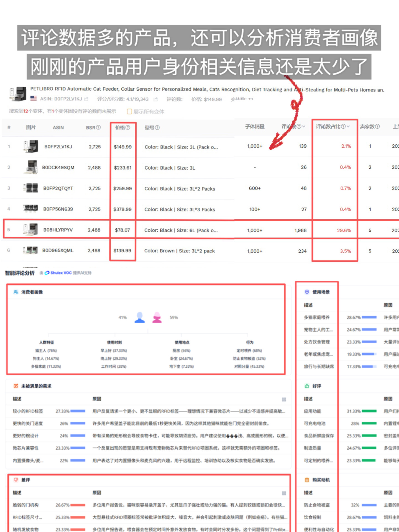Click the 使用场景 section icon
Screen dimensions: 399x532
click(x=307, y=292)
